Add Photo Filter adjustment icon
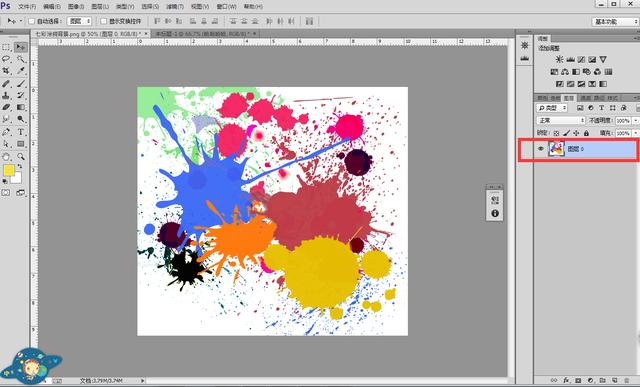 587,72
